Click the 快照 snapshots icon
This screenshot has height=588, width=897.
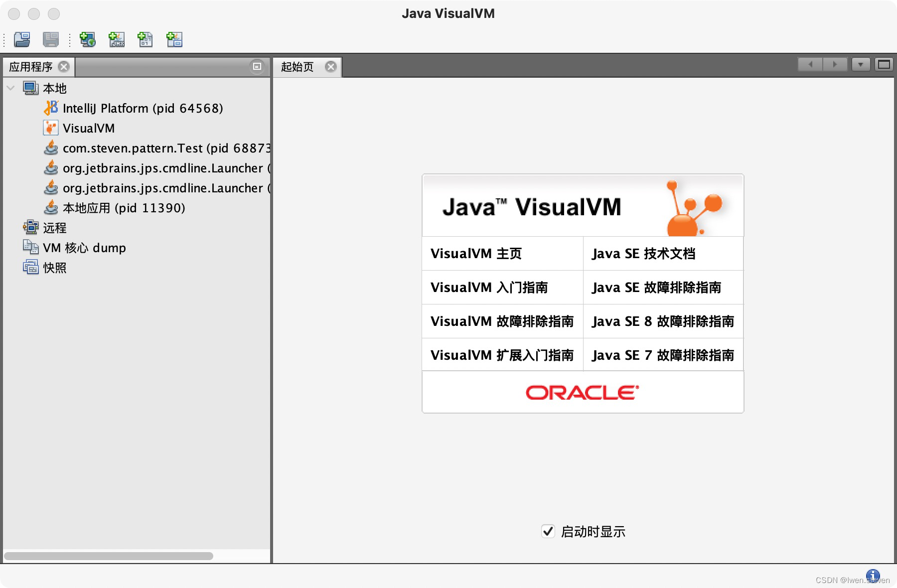tap(31, 267)
